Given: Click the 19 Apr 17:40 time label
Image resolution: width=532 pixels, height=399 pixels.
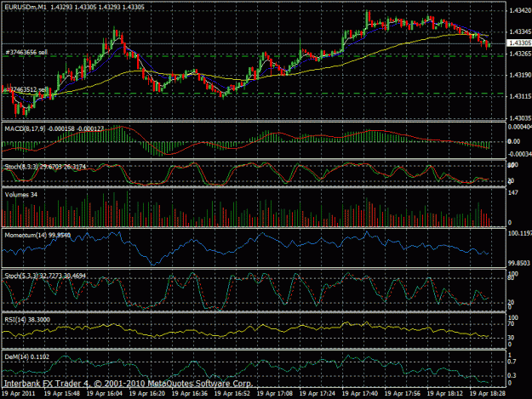Looking at the screenshot, I should (360, 394).
